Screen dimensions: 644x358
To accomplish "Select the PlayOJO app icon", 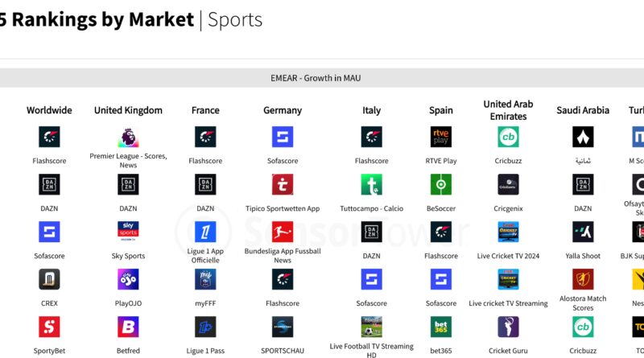I will coord(128,280).
